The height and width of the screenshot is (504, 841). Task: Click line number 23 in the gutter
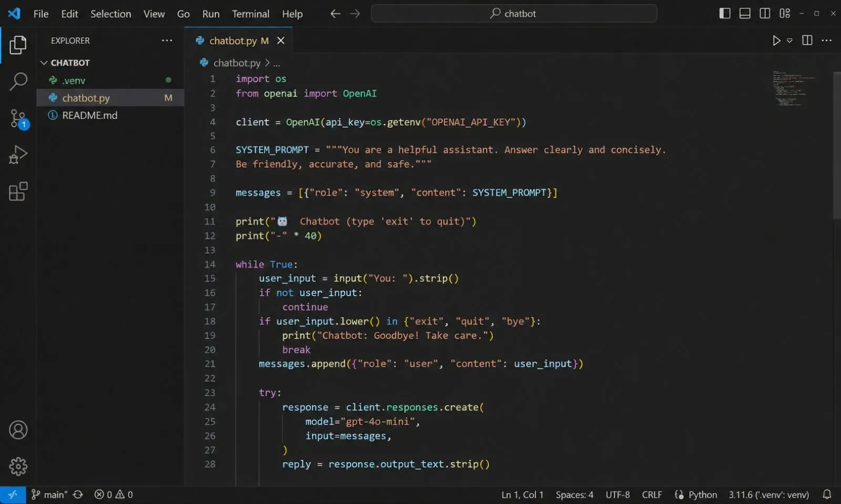(x=210, y=393)
